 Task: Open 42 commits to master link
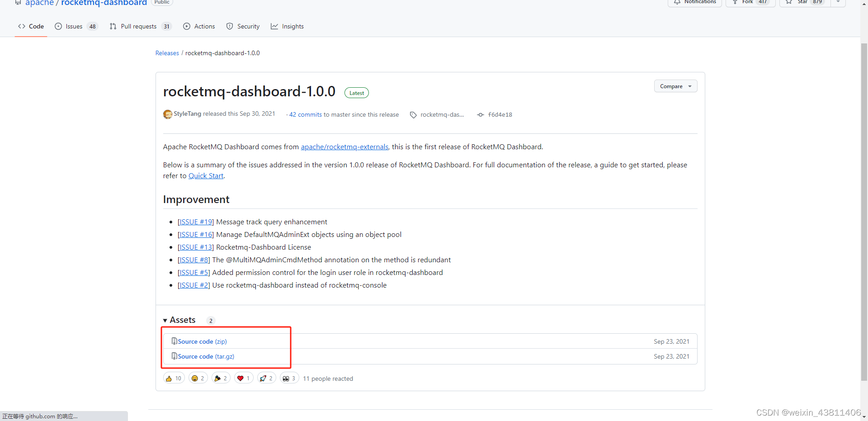344,114
